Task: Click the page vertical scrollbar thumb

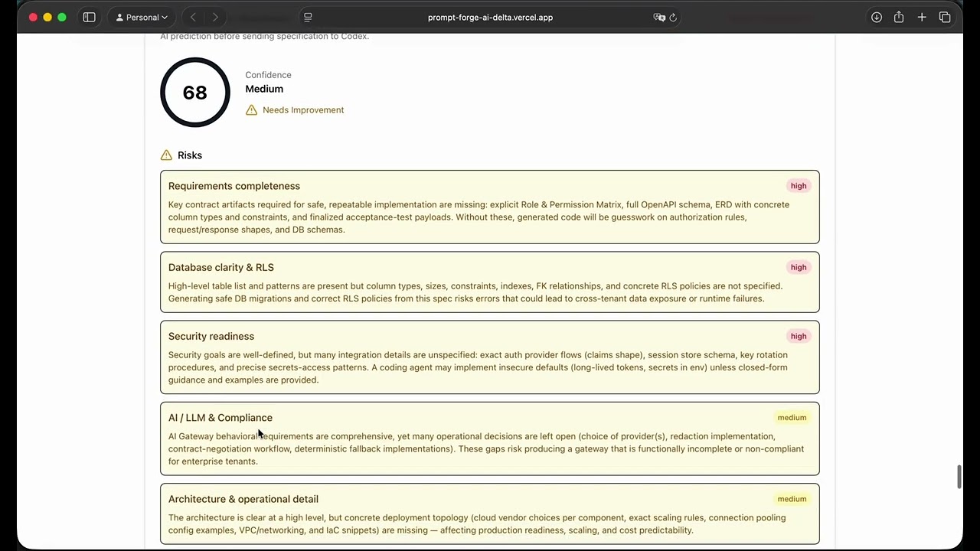Action: click(959, 476)
